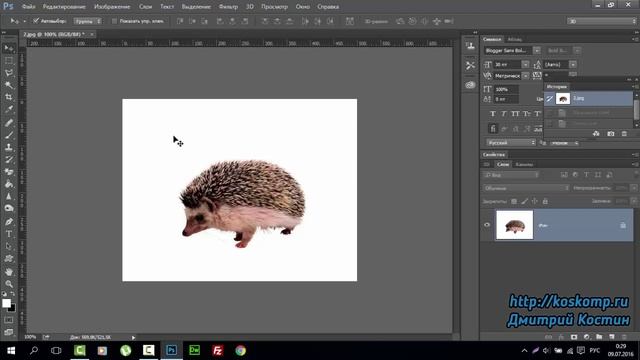The height and width of the screenshot is (360, 640).
Task: Toggle type layer filter T in Layers panel
Action: (587, 175)
